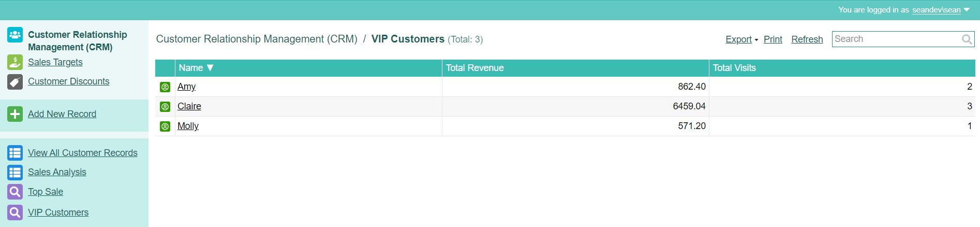This screenshot has width=980, height=227.
Task: Click the VIP Customers magnifier icon
Action: pos(15,212)
